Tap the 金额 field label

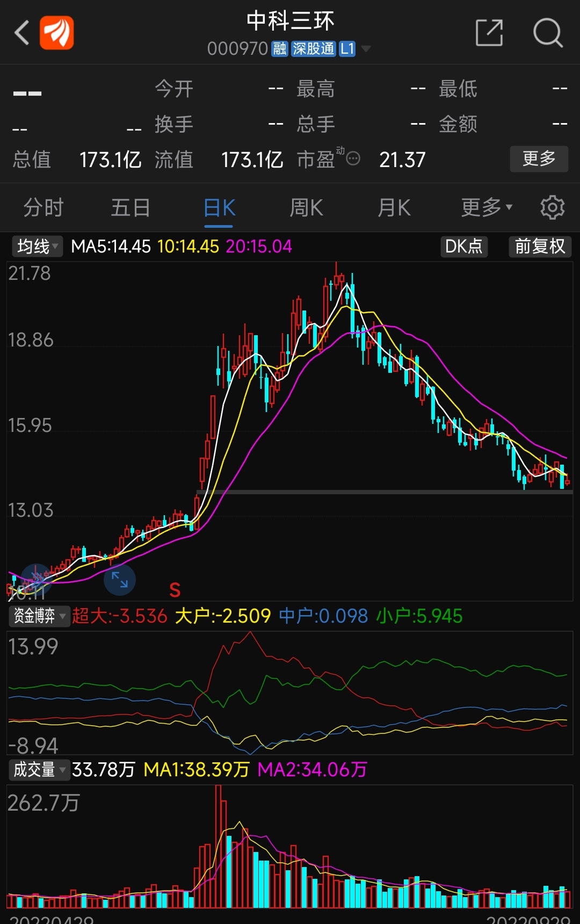click(458, 124)
